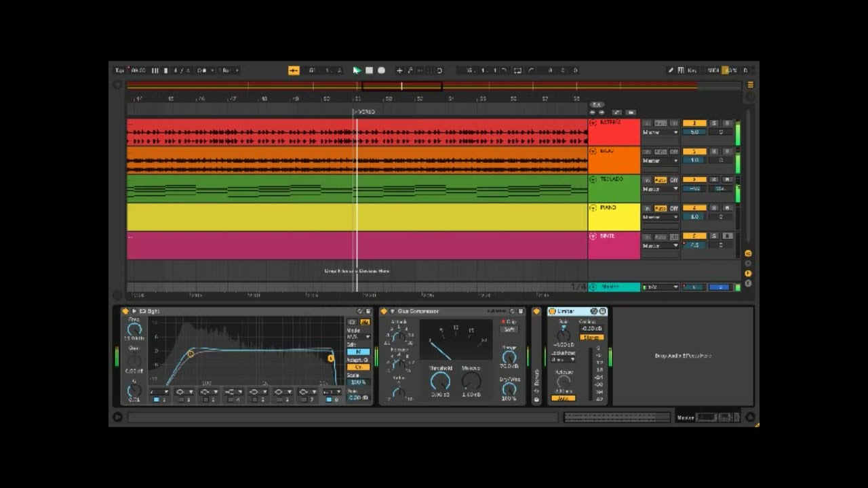
Task: Click the Glue Compressor Threshold knob
Action: coord(440,381)
